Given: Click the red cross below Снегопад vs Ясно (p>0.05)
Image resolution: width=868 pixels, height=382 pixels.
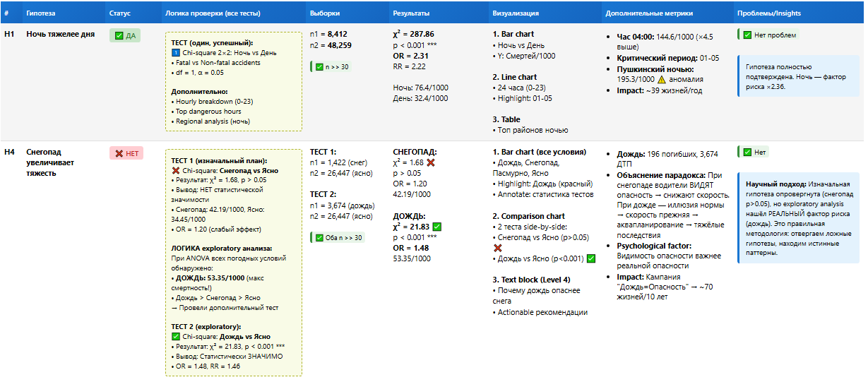Looking at the screenshot, I should [x=497, y=249].
